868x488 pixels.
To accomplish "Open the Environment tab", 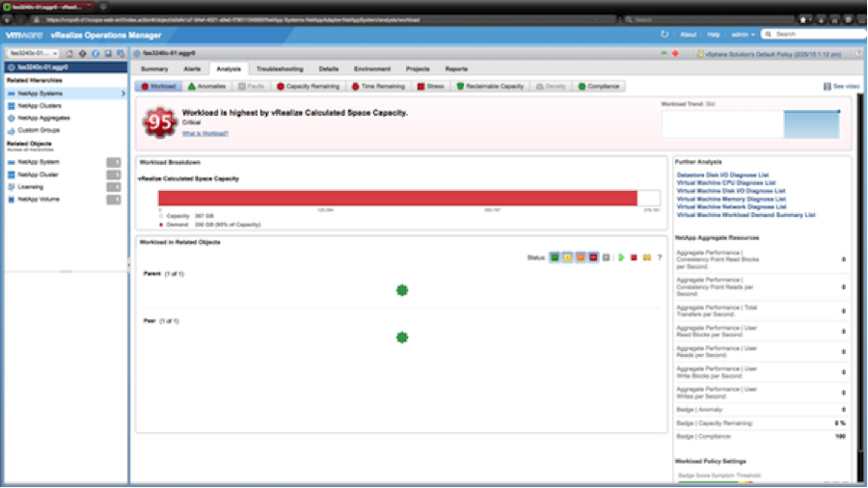I will (372, 69).
